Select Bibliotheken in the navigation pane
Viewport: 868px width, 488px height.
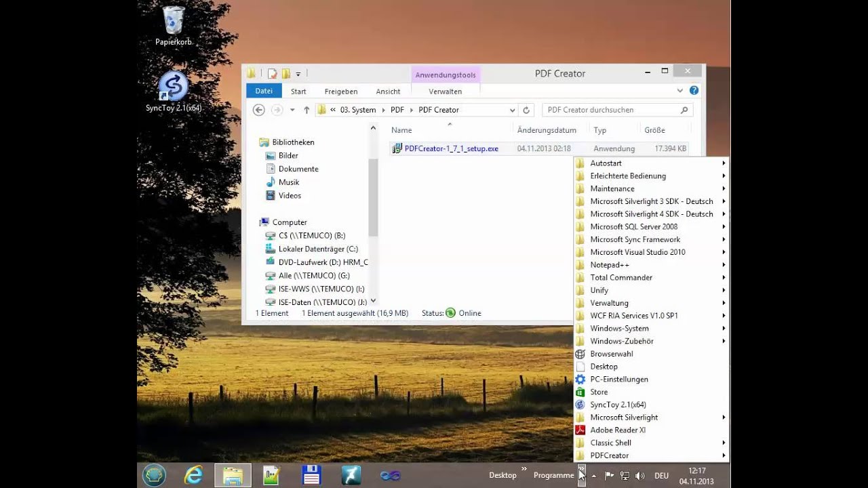(293, 142)
